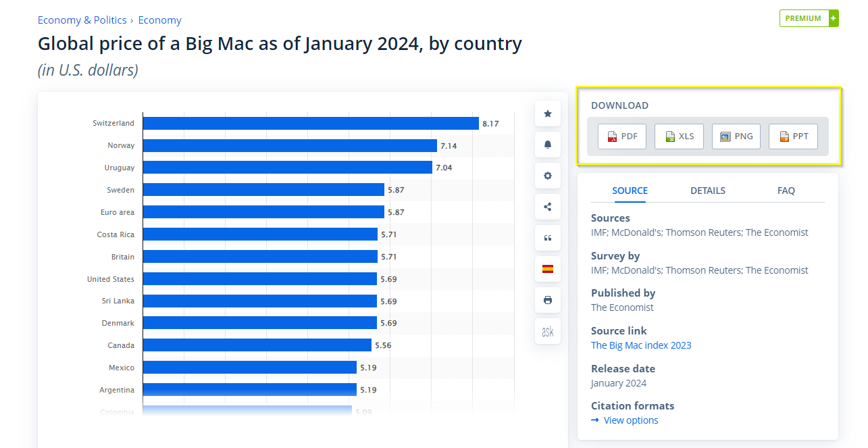Viewport: 868px width, 448px height.
Task: Download the chart as PDF
Action: tap(622, 136)
